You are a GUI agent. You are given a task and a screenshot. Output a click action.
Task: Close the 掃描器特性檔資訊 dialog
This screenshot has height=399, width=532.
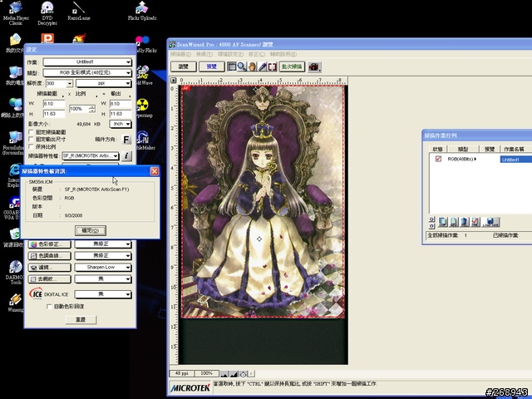(155, 171)
